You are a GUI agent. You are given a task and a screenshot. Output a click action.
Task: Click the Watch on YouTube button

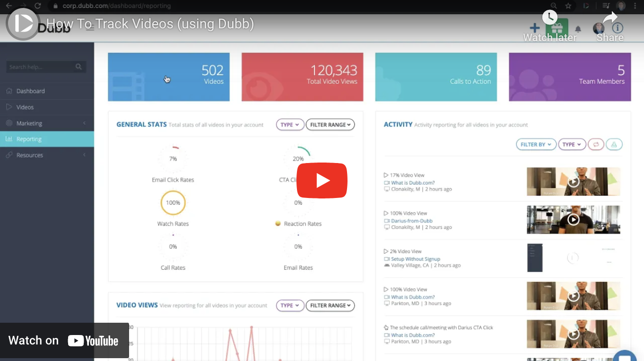(x=64, y=340)
